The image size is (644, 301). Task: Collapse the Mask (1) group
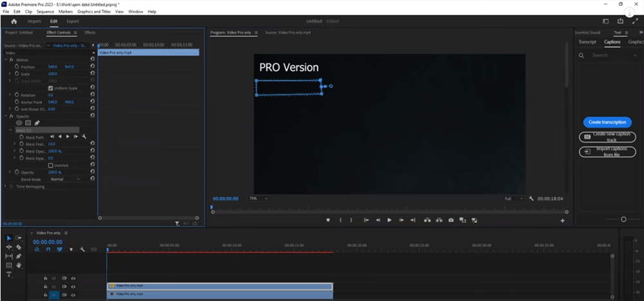11,130
